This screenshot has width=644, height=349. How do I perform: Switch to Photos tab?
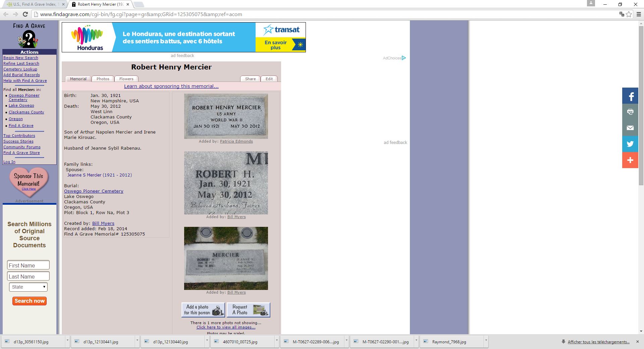[x=103, y=79]
